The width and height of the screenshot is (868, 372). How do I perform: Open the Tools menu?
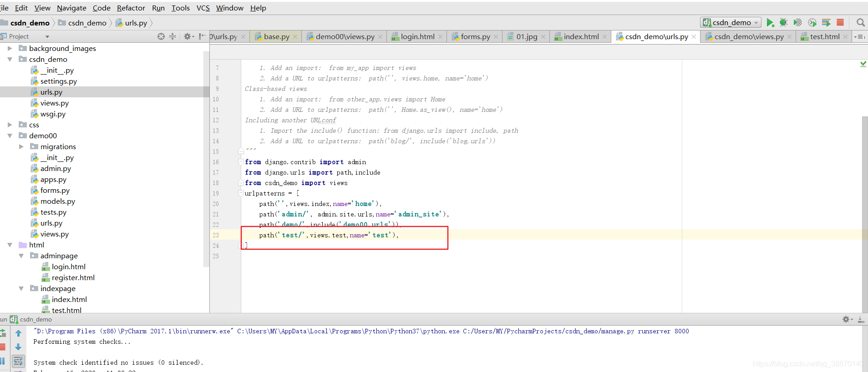coord(180,8)
